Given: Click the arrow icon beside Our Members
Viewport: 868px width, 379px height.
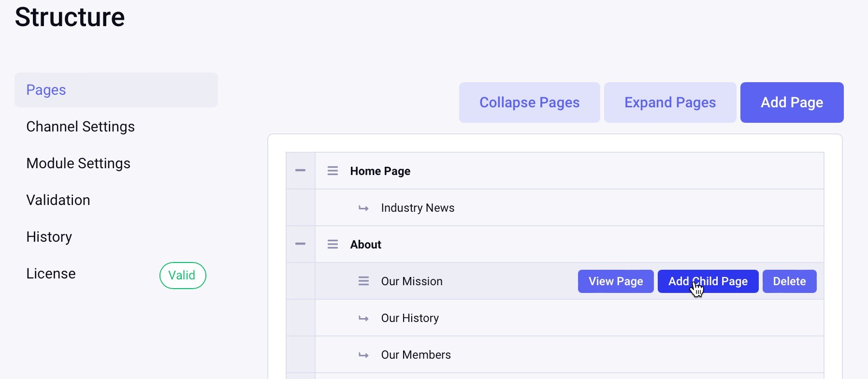Looking at the screenshot, I should [x=363, y=355].
